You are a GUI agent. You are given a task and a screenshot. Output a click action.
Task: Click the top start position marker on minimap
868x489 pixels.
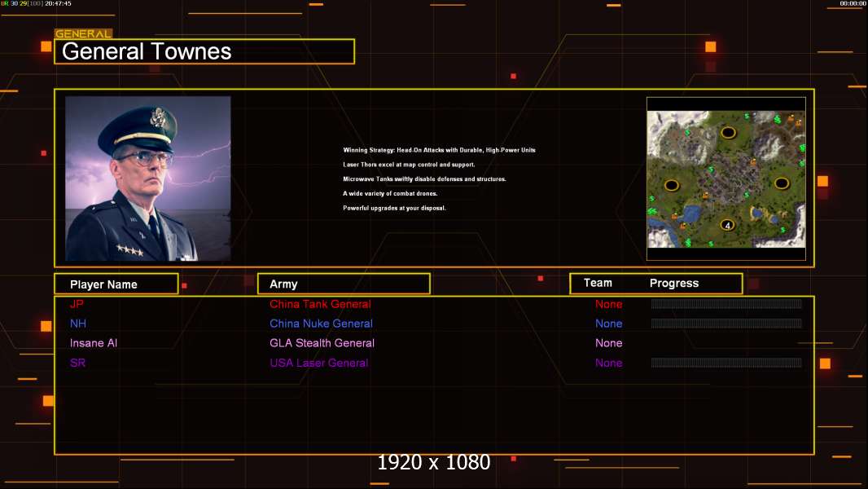click(x=728, y=132)
